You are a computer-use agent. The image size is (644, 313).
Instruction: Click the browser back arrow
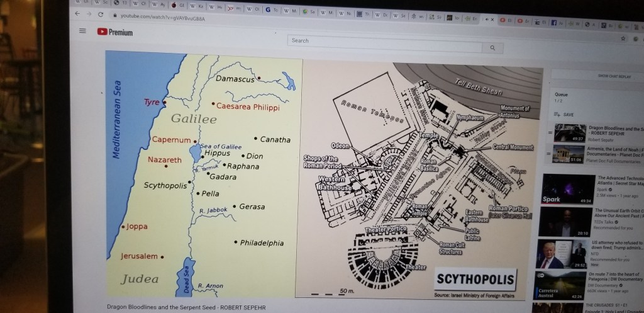point(77,14)
